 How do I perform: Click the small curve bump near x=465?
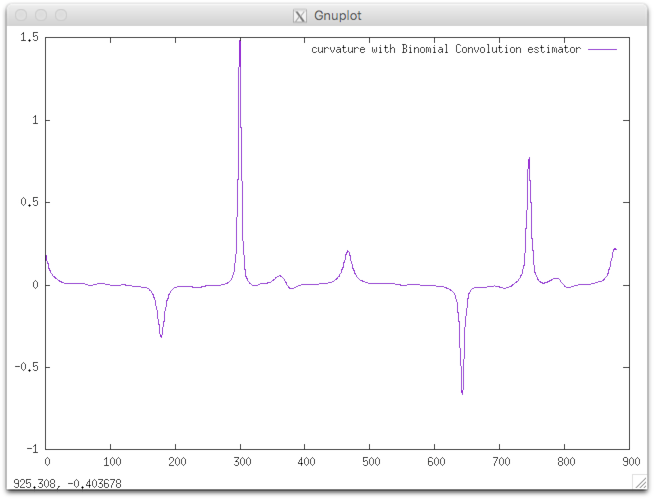pyautogui.click(x=347, y=251)
